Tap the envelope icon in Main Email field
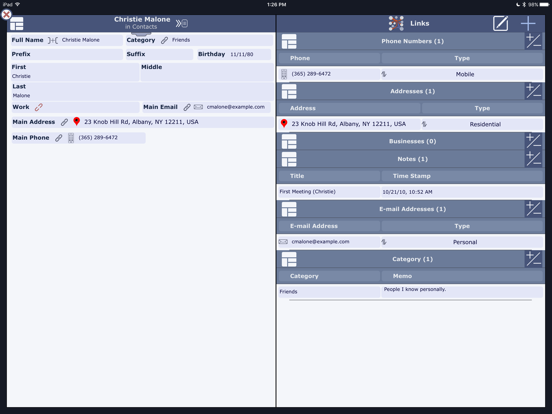 tap(198, 107)
